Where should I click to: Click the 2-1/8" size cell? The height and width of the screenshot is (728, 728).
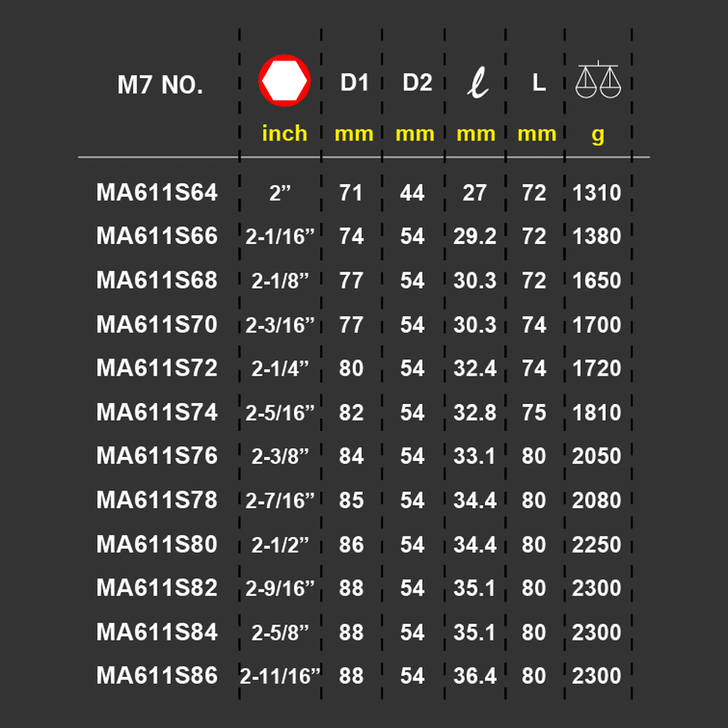coord(280,281)
